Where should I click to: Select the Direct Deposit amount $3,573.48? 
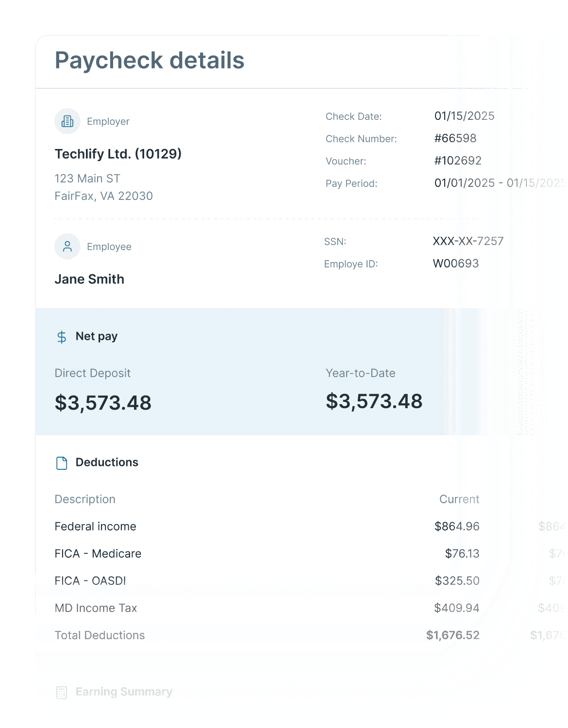tap(103, 403)
